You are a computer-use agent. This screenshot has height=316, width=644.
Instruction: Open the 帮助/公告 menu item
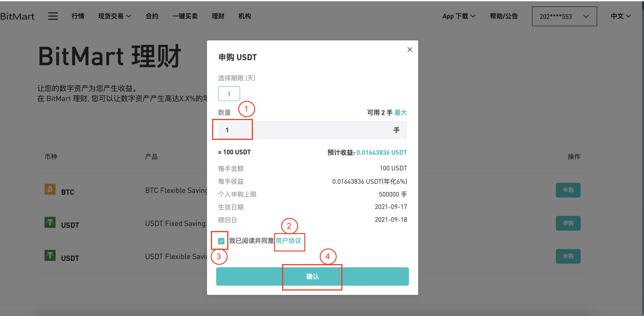coord(504,16)
